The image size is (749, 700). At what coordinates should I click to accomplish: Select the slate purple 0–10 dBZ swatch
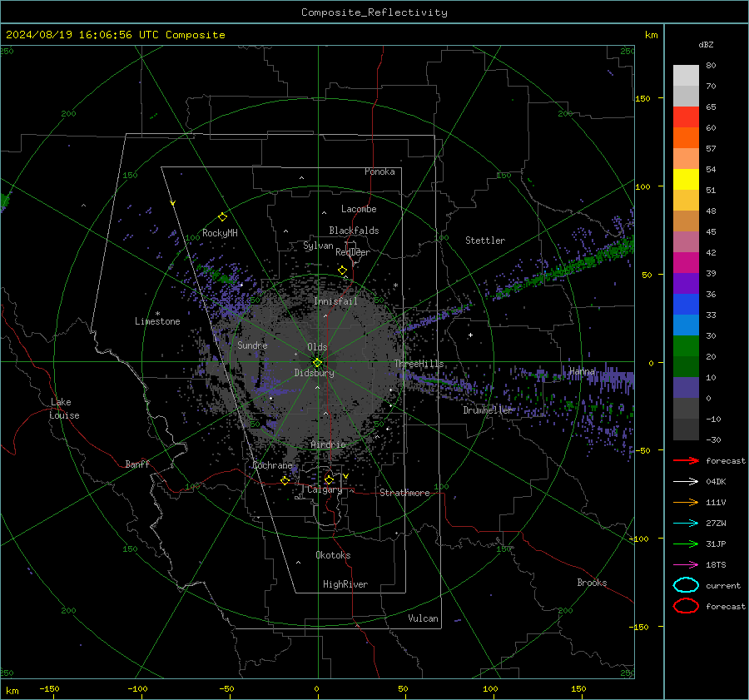(x=686, y=387)
